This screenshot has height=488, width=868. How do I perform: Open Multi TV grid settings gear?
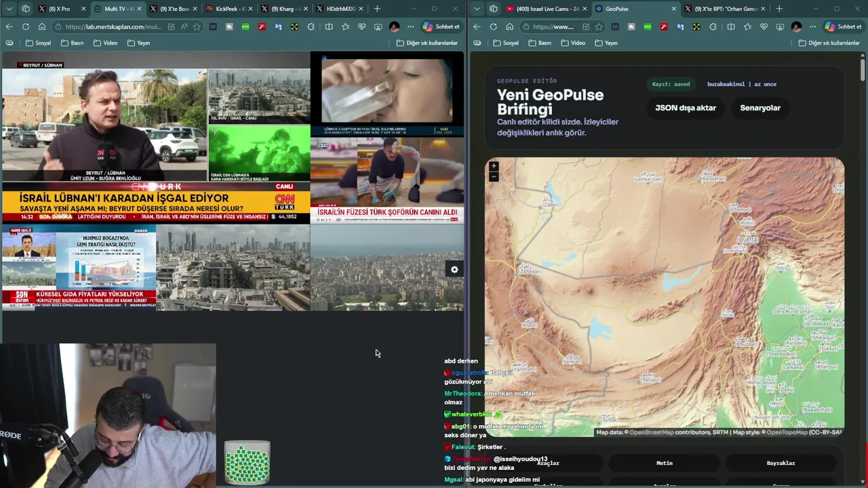tap(454, 269)
